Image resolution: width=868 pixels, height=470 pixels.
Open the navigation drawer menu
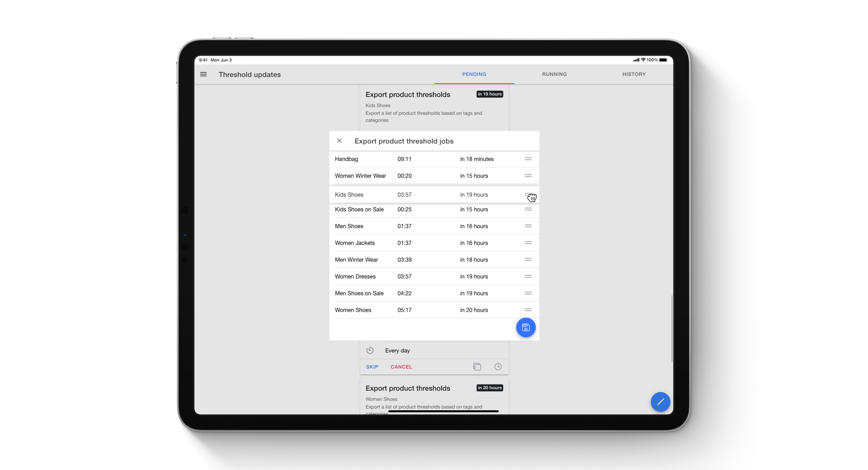[203, 74]
